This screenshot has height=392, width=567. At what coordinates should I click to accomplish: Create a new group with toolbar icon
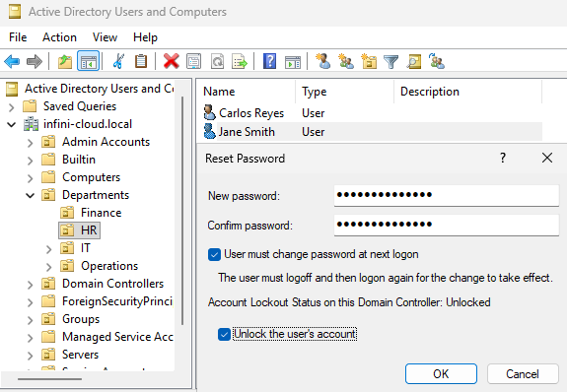[x=346, y=61]
